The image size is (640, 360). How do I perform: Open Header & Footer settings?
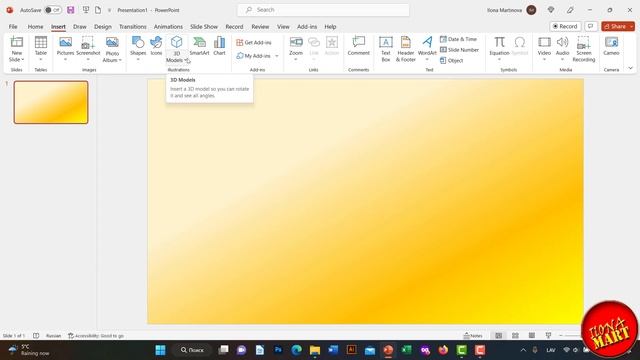coord(406,49)
